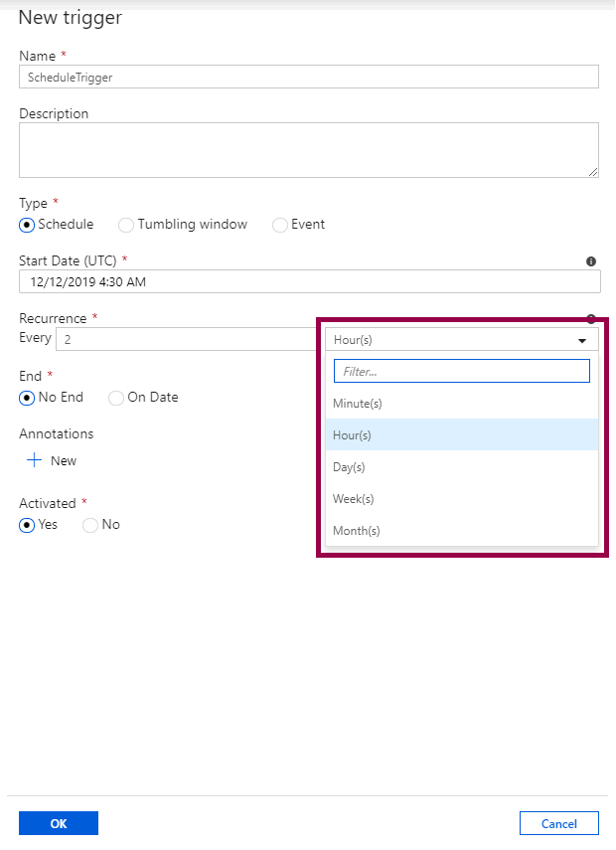616x850 pixels.
Task: Set Activated to No
Action: (x=89, y=524)
